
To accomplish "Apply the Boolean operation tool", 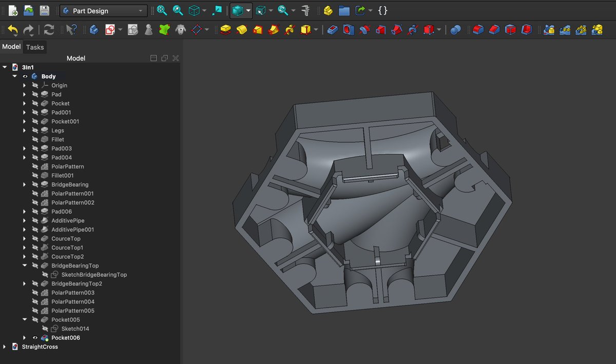I will tap(455, 30).
